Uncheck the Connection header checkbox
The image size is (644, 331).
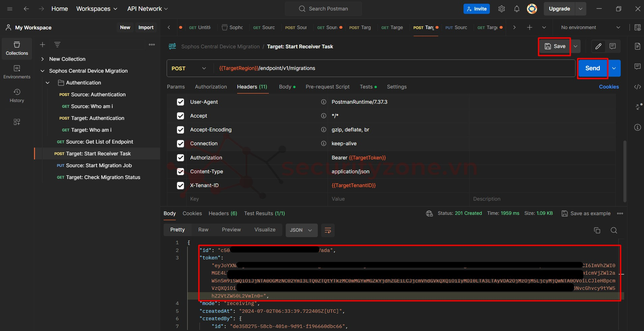180,144
